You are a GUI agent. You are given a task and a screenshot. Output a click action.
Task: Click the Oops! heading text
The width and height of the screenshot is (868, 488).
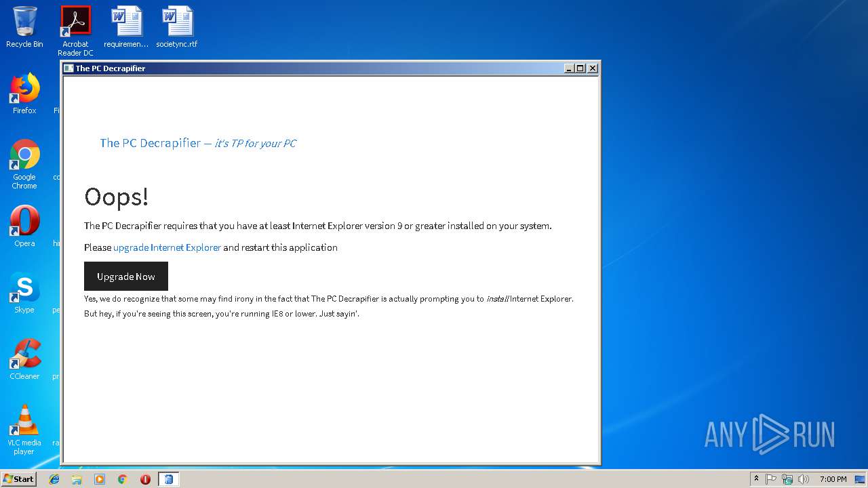(x=116, y=197)
